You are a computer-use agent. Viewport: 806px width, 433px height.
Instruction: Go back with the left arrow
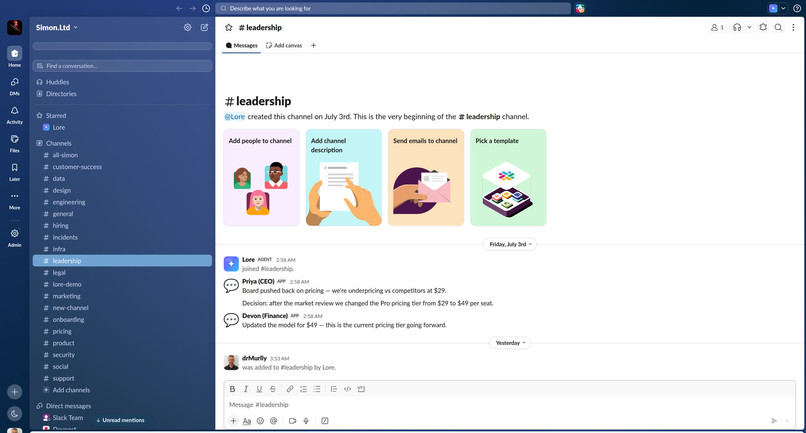pyautogui.click(x=179, y=8)
